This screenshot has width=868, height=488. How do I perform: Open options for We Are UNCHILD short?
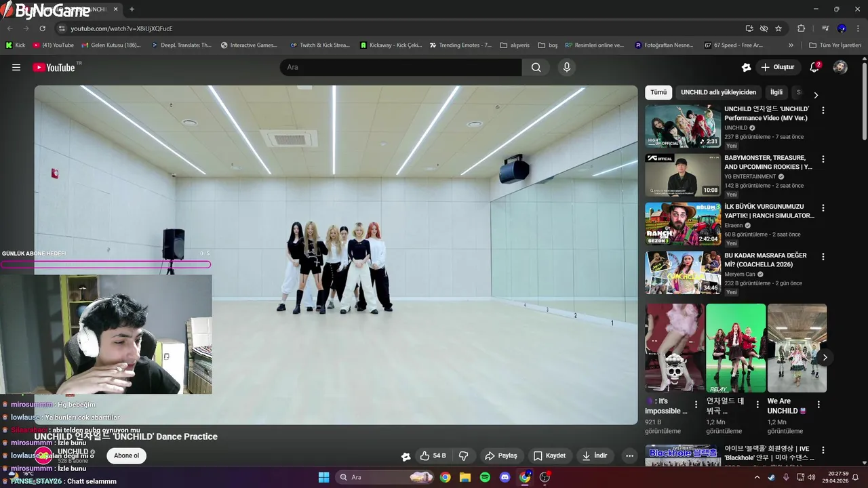click(x=818, y=405)
